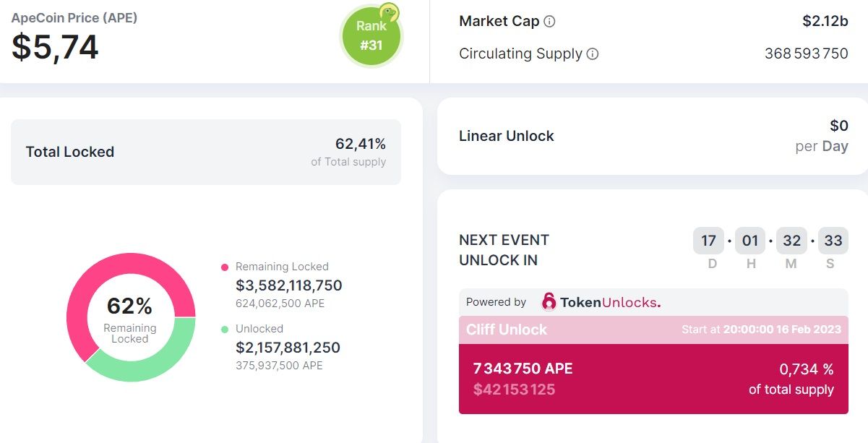868x443 pixels.
Task: Click the chameleon icon on rank badge
Action: tap(390, 12)
